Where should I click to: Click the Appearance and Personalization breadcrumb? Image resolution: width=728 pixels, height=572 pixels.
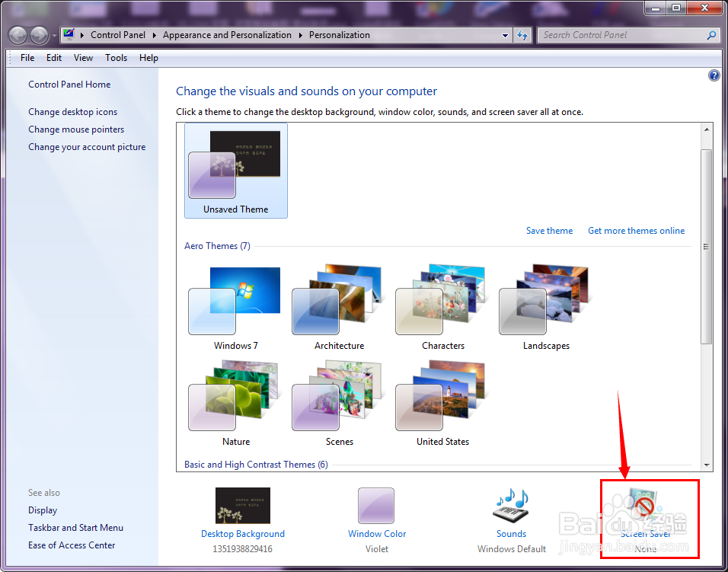tap(227, 35)
